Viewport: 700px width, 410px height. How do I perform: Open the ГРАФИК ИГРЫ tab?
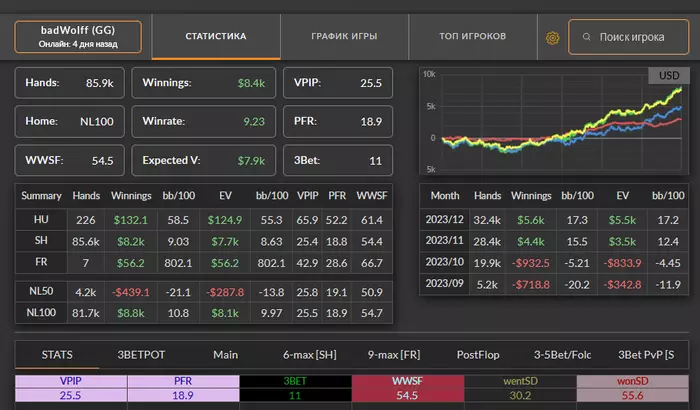[344, 37]
